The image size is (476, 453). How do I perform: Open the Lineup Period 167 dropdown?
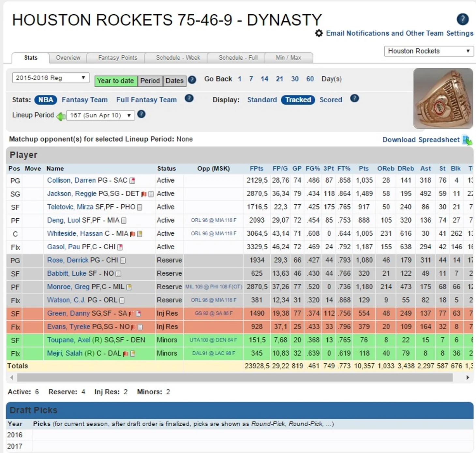tap(100, 115)
